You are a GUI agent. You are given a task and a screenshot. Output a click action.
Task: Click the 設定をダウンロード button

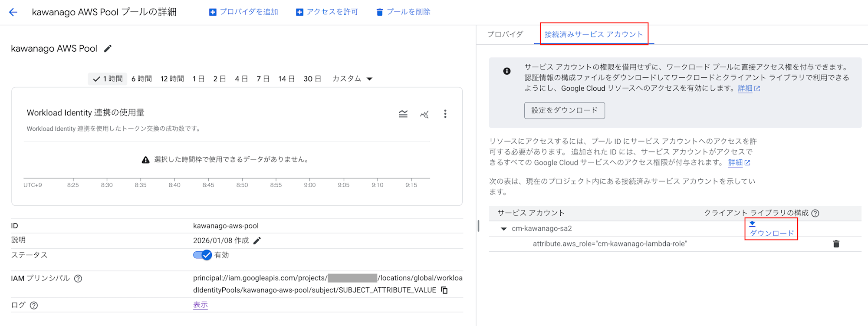[564, 110]
